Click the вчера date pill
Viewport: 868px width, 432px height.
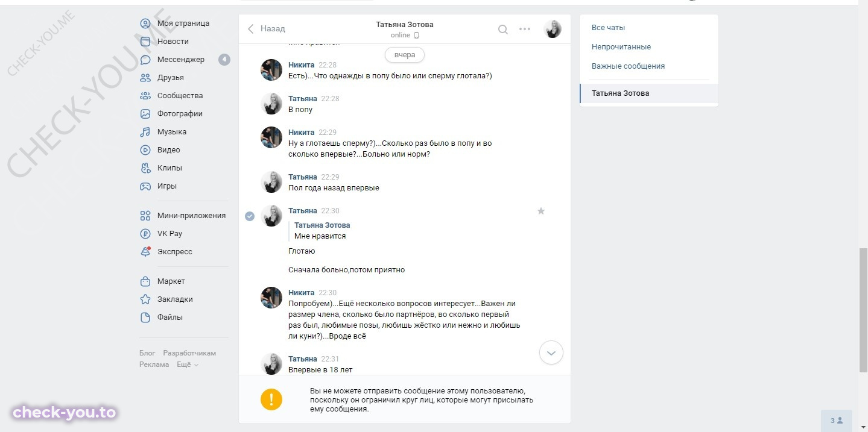[x=405, y=55]
